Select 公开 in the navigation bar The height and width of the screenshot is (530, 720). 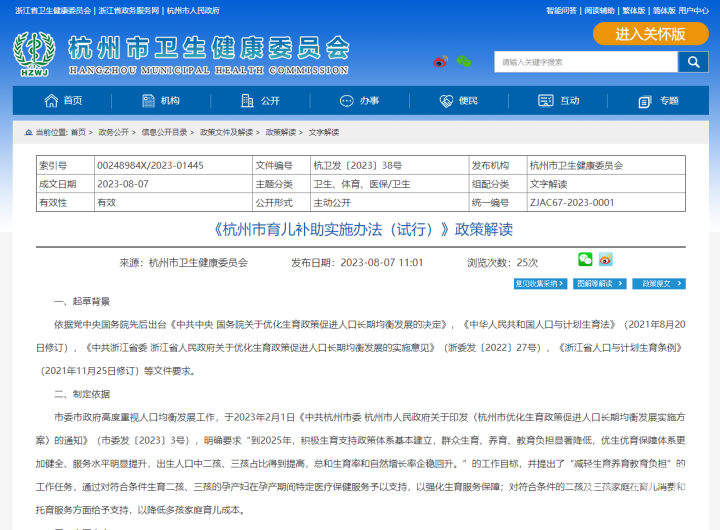(x=260, y=101)
